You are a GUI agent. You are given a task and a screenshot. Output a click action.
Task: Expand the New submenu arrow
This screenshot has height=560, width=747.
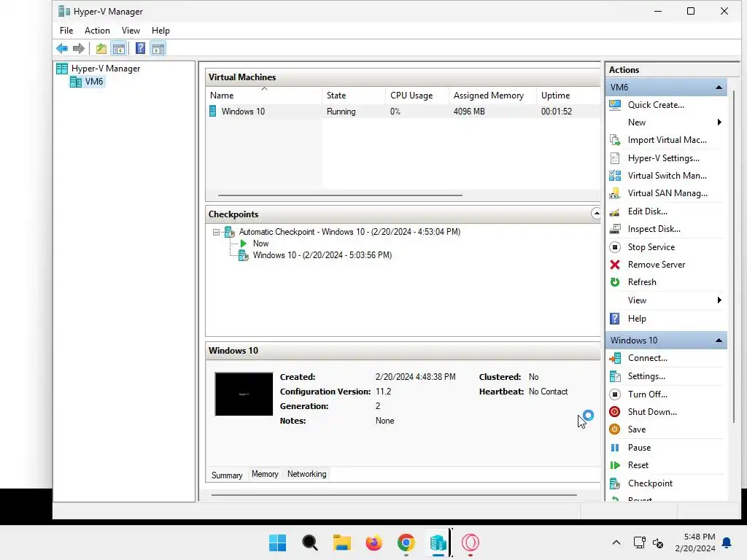(719, 122)
